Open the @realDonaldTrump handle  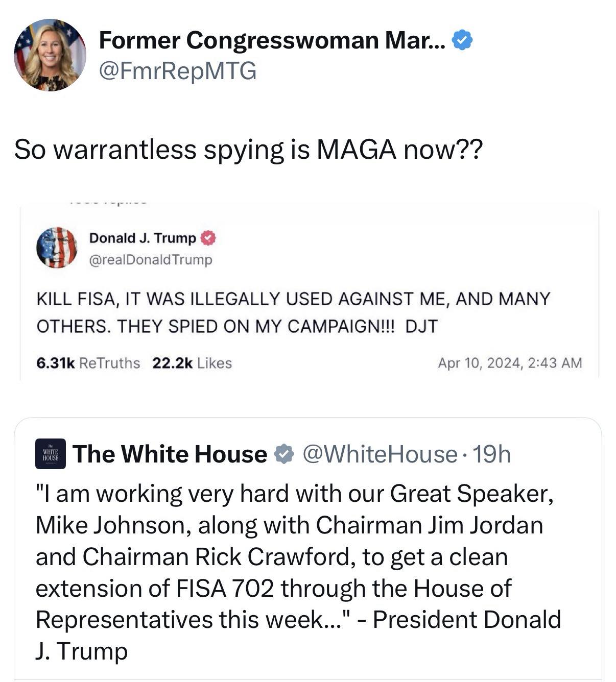tap(151, 260)
